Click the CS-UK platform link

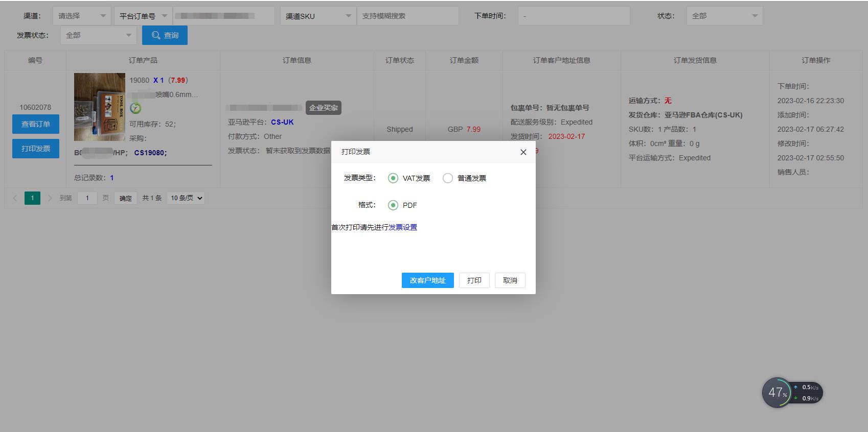click(x=282, y=122)
